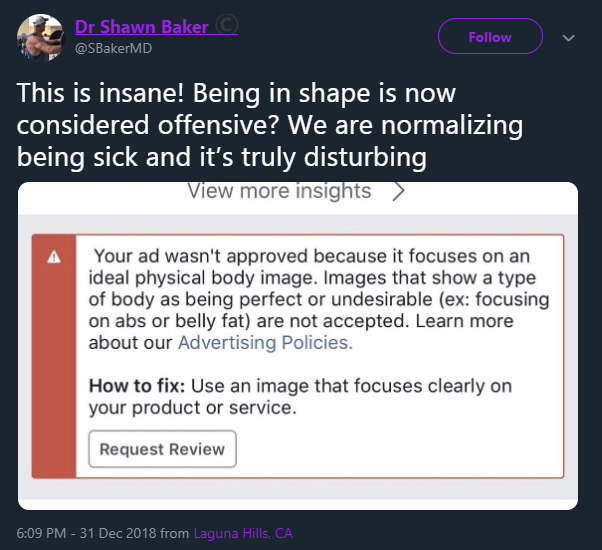Expand the tweet options chevron
Screen dimensions: 602x550
[569, 38]
